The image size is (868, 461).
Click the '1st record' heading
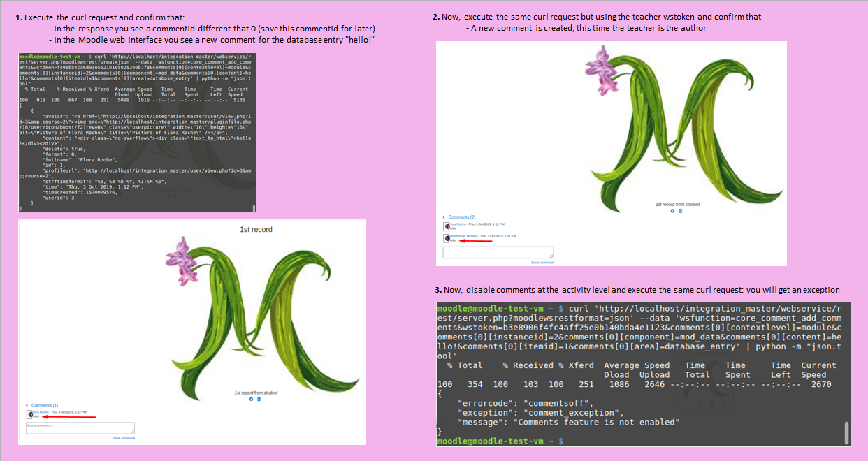tap(256, 229)
